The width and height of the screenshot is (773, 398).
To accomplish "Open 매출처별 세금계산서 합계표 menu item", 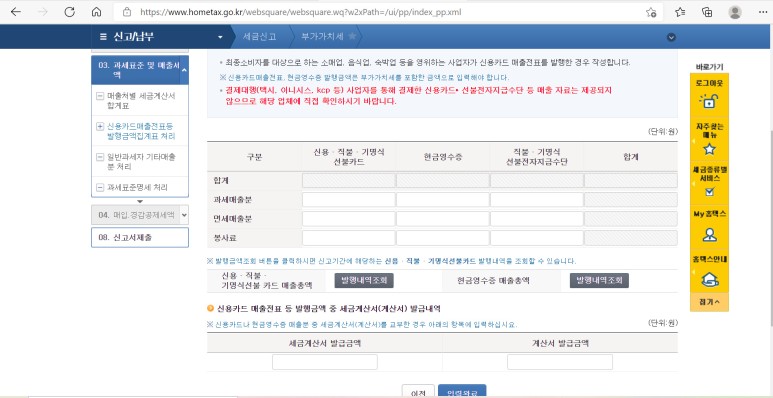I will pyautogui.click(x=141, y=101).
